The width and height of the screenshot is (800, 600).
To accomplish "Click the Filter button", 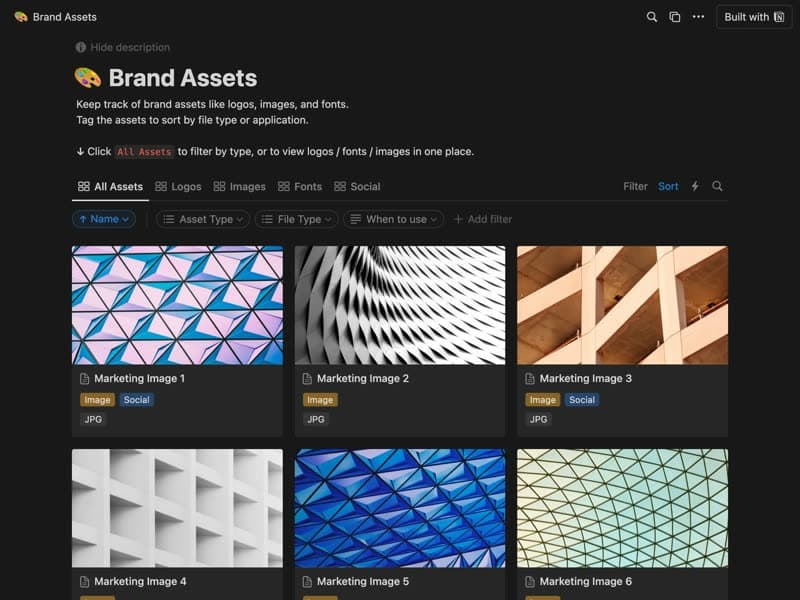I will coord(635,187).
